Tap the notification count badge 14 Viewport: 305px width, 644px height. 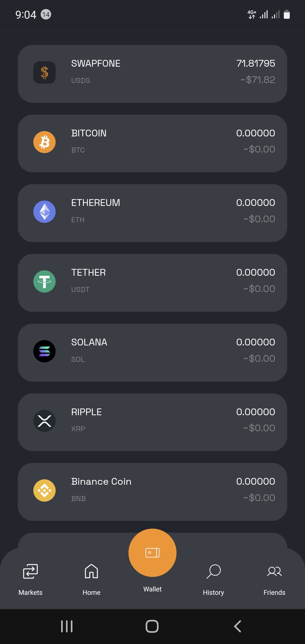coord(46,14)
